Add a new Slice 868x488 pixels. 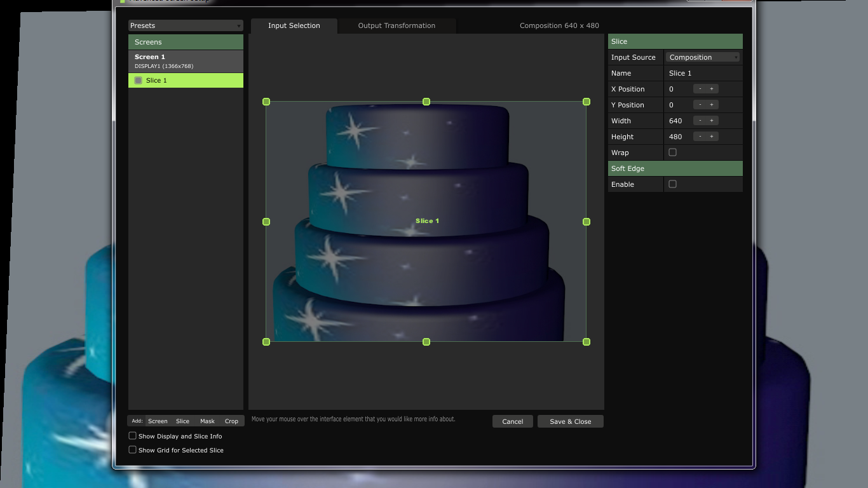[182, 421]
